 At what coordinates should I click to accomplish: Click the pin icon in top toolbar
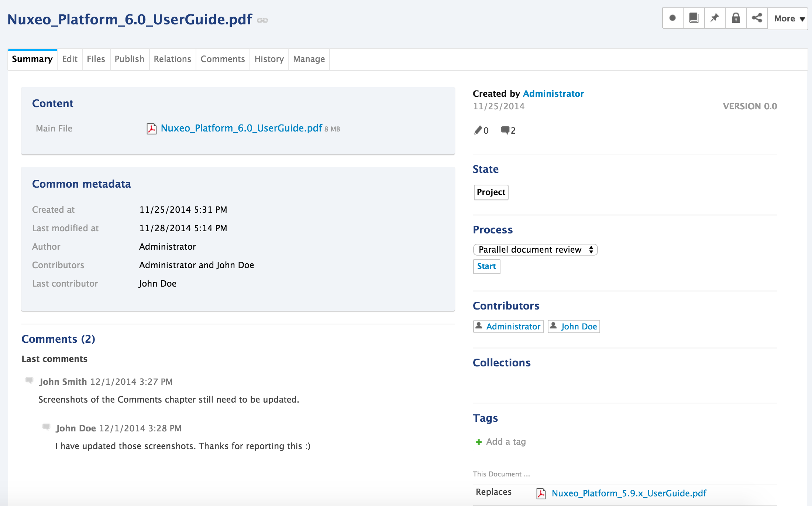(x=715, y=18)
